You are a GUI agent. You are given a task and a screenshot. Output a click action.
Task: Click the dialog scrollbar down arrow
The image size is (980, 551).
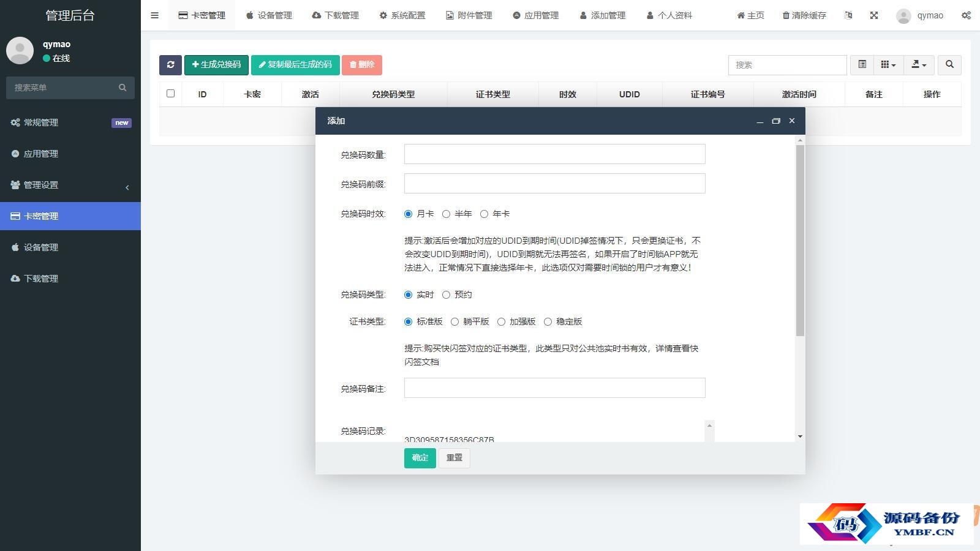tap(800, 437)
